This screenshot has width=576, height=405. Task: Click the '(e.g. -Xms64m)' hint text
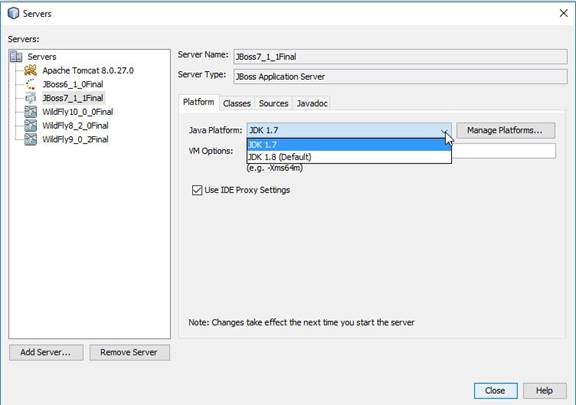(275, 168)
